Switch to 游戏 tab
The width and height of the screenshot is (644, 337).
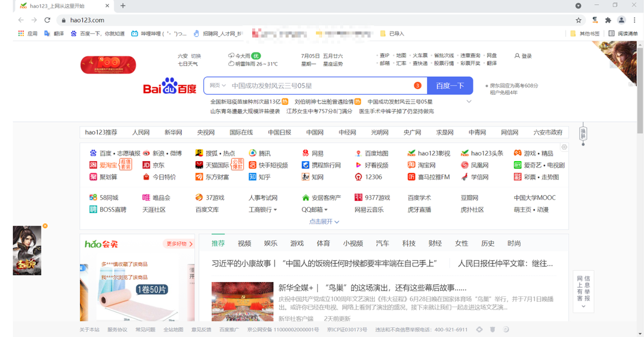coord(297,243)
